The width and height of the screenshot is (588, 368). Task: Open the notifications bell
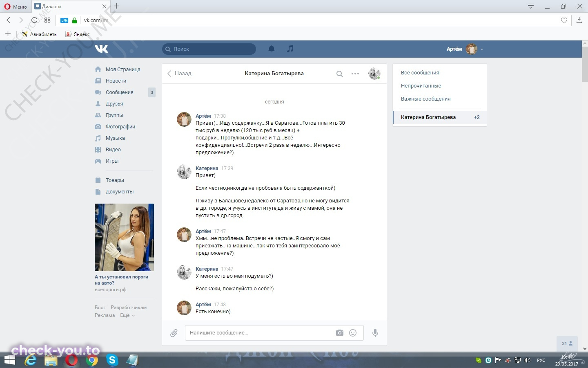272,49
